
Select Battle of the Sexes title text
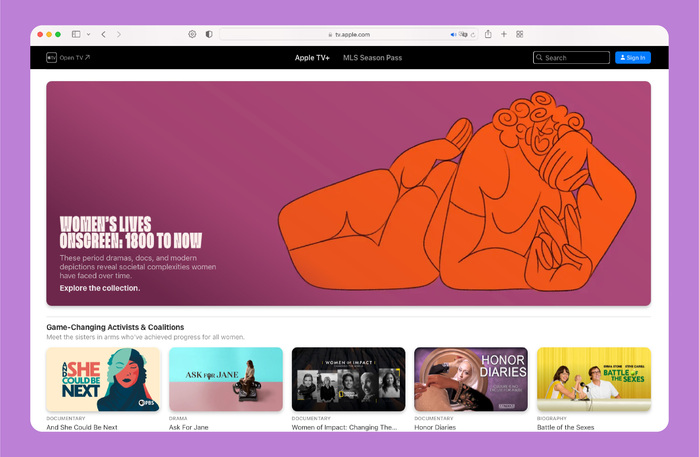tap(565, 427)
